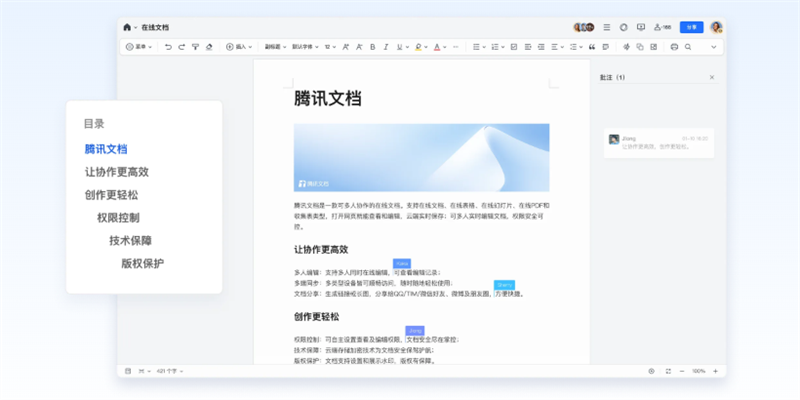
Task: Open the hamburger outline menu in header
Action: (x=607, y=28)
